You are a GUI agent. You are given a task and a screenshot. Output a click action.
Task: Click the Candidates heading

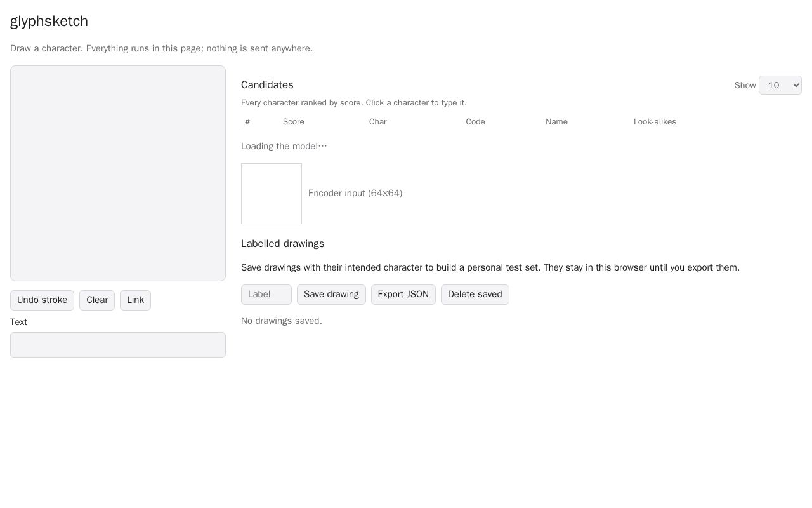point(267,85)
